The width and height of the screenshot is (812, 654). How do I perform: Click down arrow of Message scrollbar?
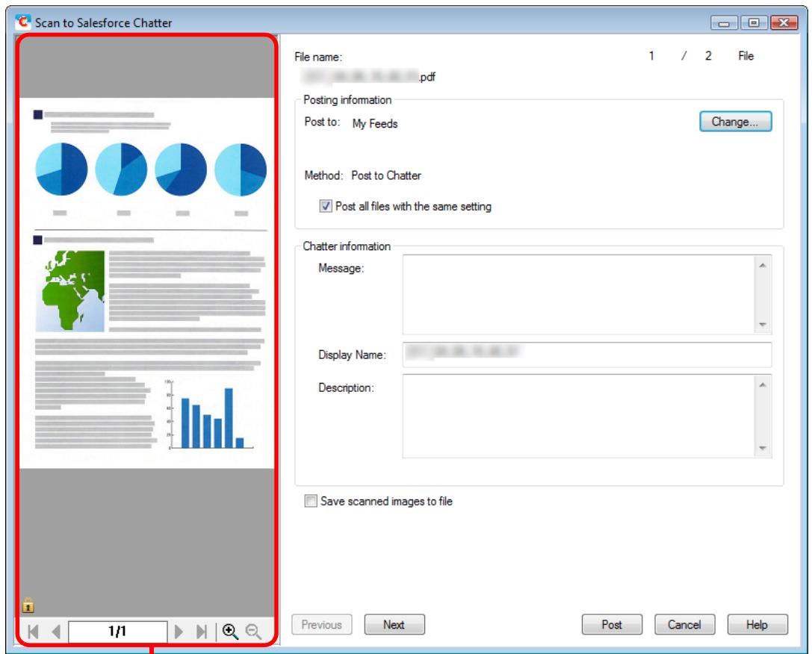[762, 325]
